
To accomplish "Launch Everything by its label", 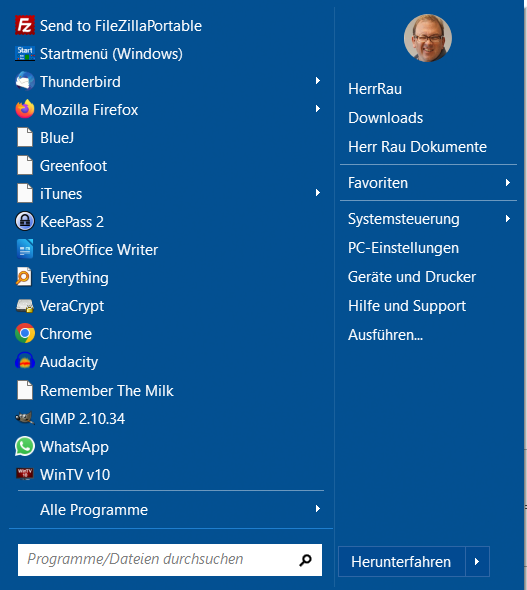I will 74,278.
